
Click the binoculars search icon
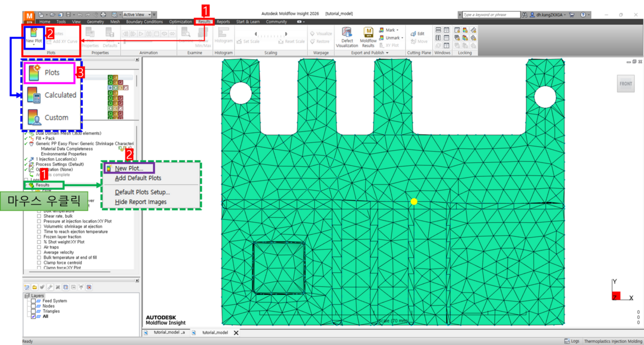(525, 14)
